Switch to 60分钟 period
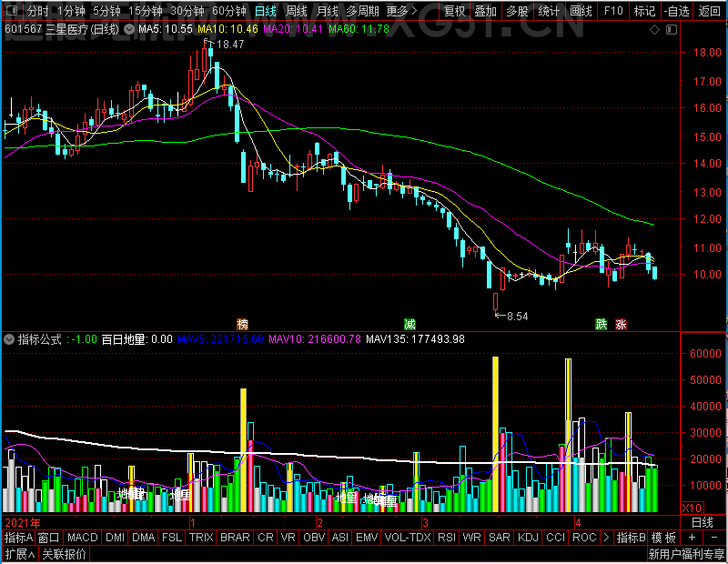Screen dimensions: 728x564 (x=229, y=11)
